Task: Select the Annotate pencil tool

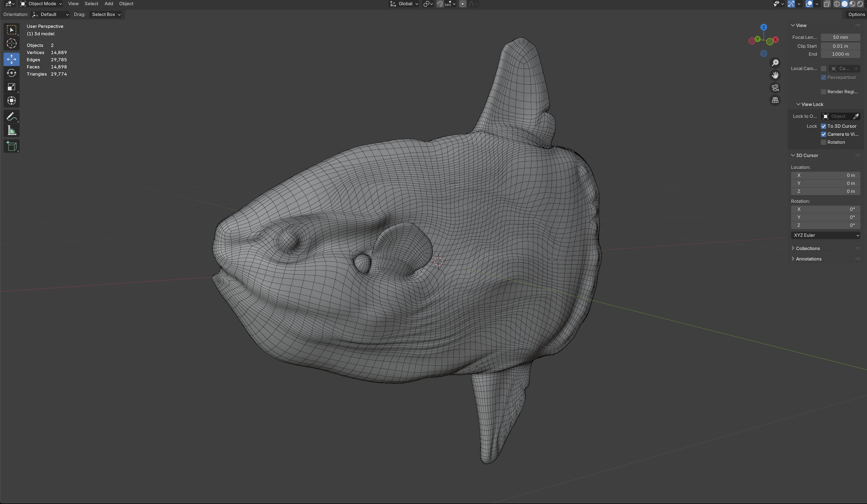Action: point(11,117)
